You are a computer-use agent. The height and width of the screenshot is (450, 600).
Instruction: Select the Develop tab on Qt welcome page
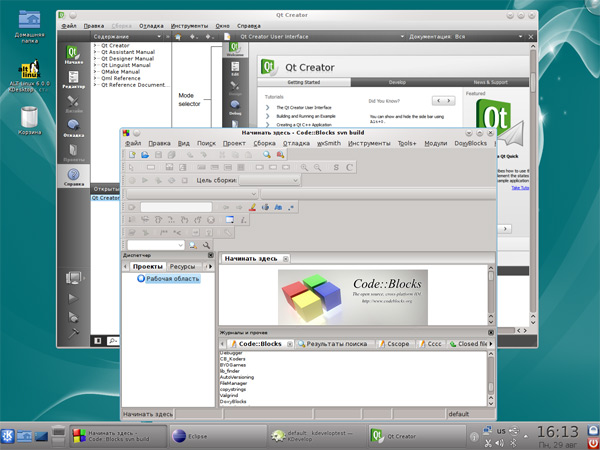tap(397, 82)
